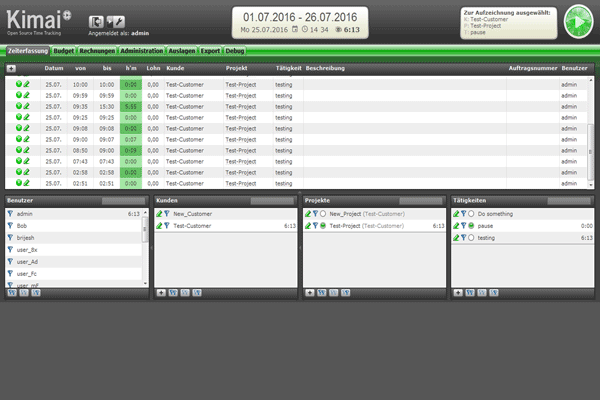Select radio button for Do something activity

(471, 214)
